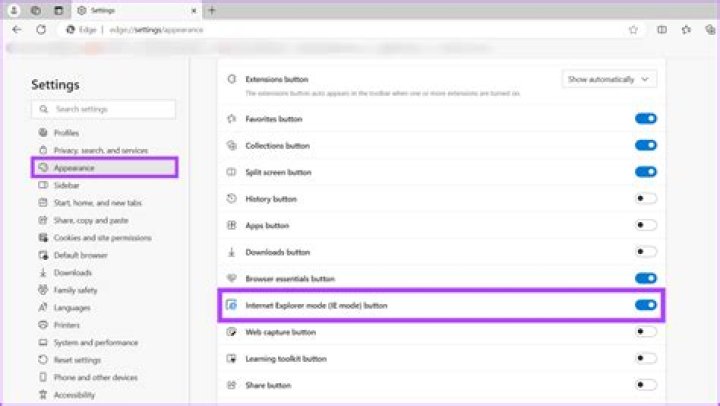The image size is (720, 406).
Task: Open collections toolbar icon
Action: pyautogui.click(x=710, y=30)
